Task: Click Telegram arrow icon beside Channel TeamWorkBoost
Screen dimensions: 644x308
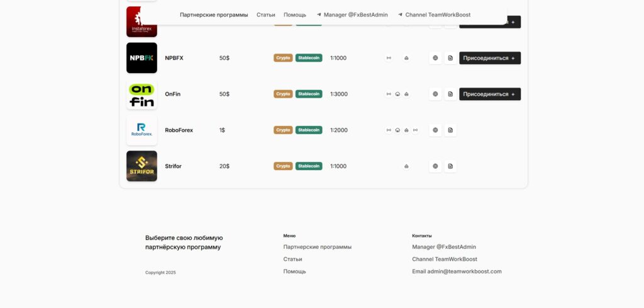Action: point(401,14)
